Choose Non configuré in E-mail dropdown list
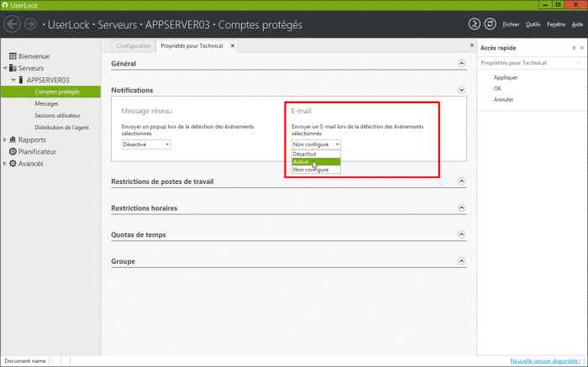This screenshot has width=588, height=367. pyautogui.click(x=316, y=170)
